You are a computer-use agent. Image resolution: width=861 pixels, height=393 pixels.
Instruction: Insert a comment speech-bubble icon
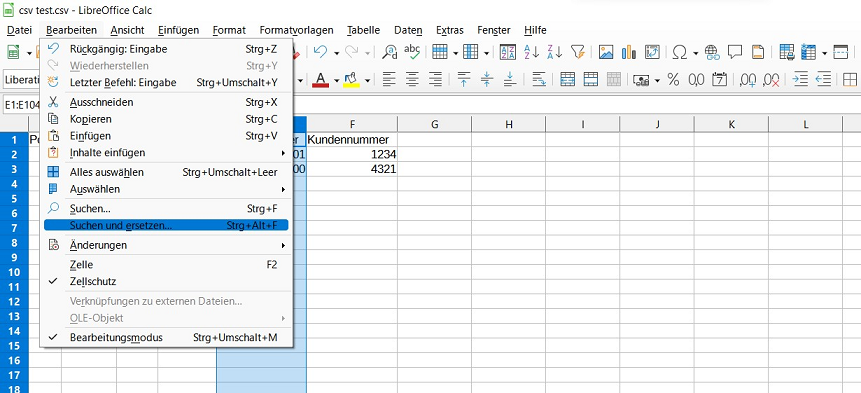click(x=735, y=52)
